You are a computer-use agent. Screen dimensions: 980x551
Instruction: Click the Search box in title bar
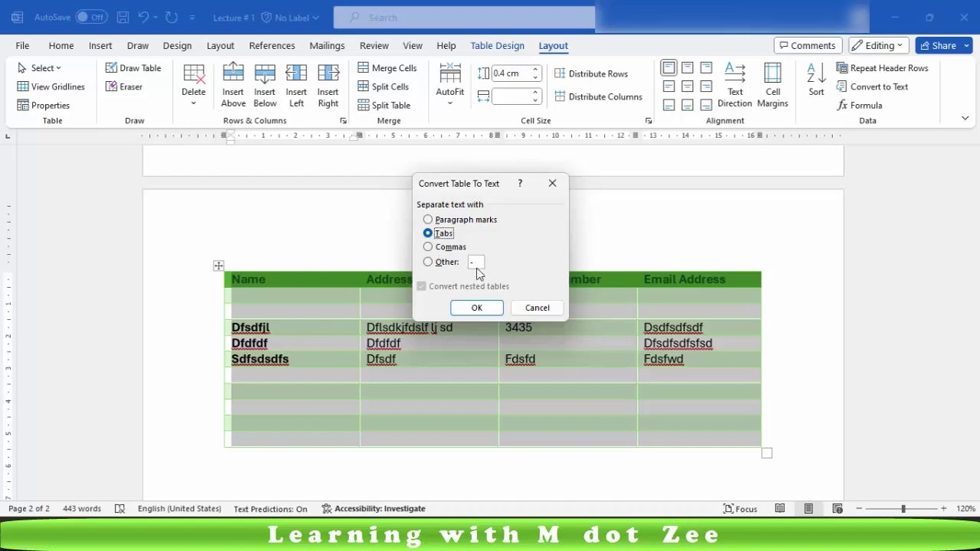[x=464, y=17]
